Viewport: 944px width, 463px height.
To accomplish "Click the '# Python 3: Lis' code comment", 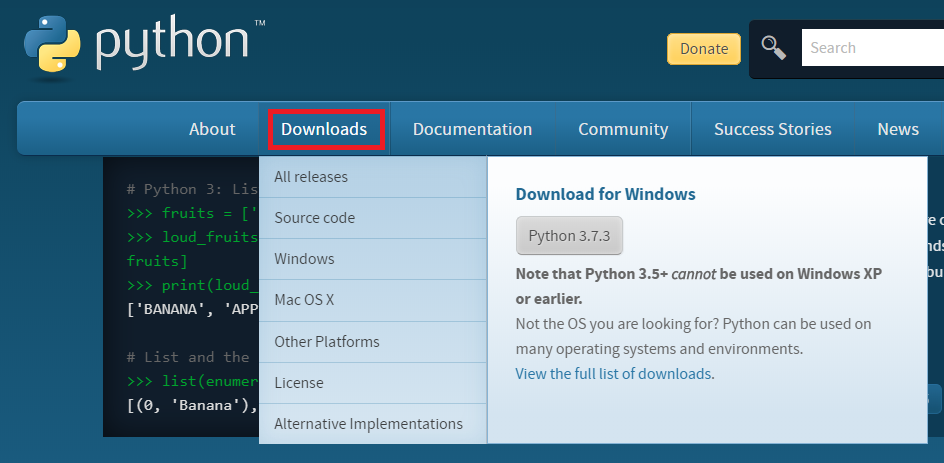I will (193, 189).
